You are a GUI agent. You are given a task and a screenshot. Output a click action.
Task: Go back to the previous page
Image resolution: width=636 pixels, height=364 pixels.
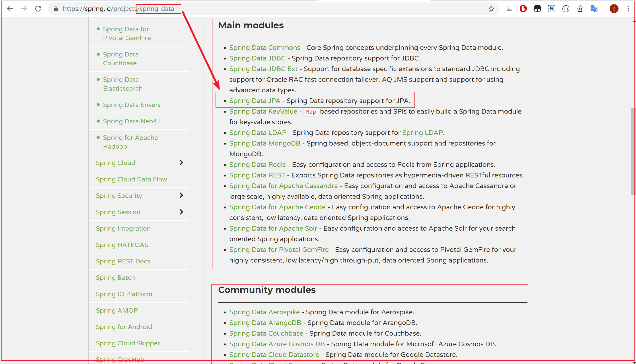[10, 9]
